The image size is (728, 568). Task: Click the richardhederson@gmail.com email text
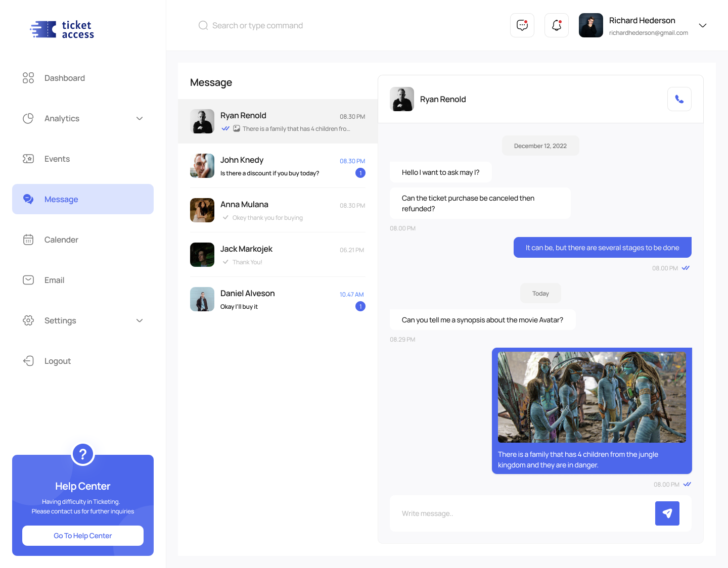[649, 33]
